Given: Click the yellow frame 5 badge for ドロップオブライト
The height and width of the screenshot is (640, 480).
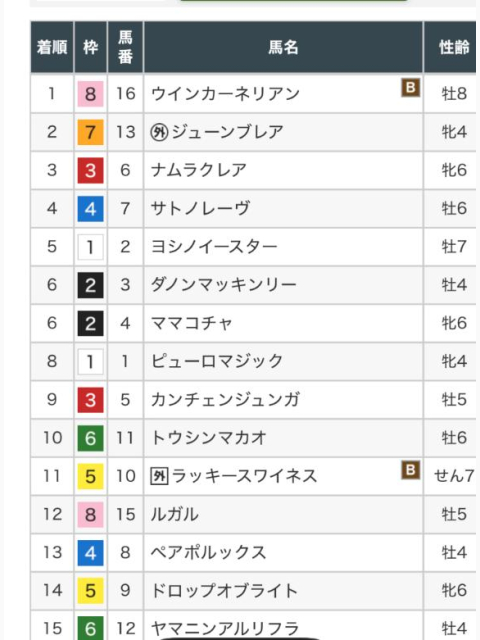Looking at the screenshot, I should click(x=90, y=591).
